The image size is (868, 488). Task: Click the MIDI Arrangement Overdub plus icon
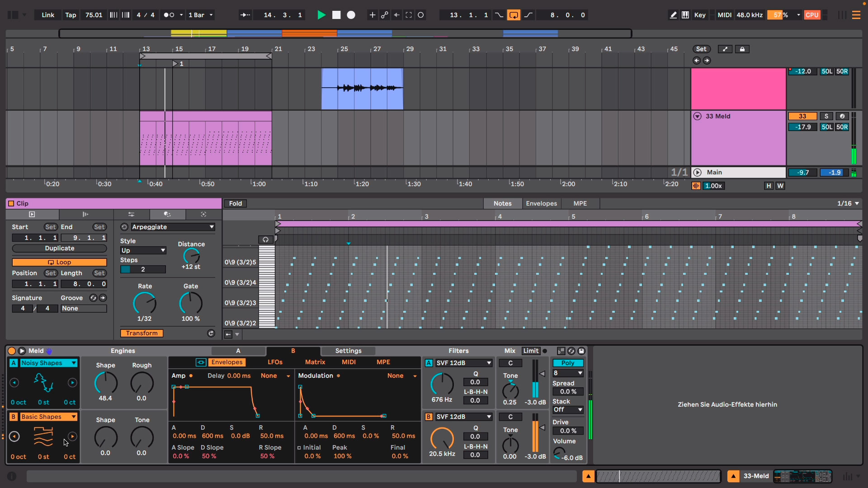[x=373, y=15]
